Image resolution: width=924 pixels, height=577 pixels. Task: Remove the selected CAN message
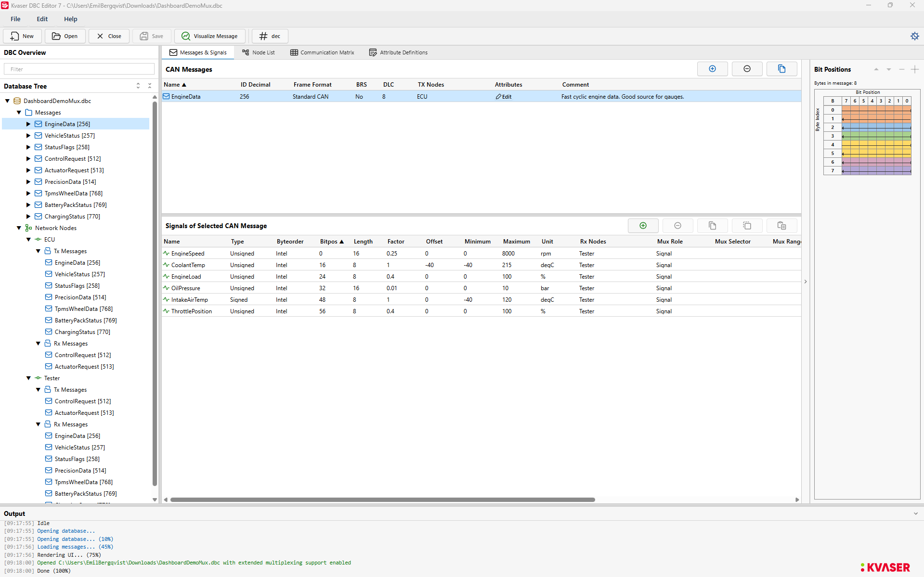click(747, 69)
